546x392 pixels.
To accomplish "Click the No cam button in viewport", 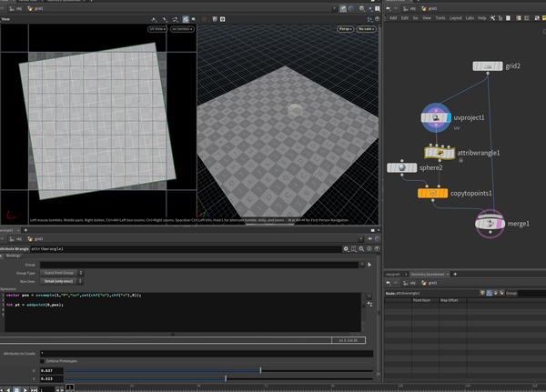I will point(366,29).
